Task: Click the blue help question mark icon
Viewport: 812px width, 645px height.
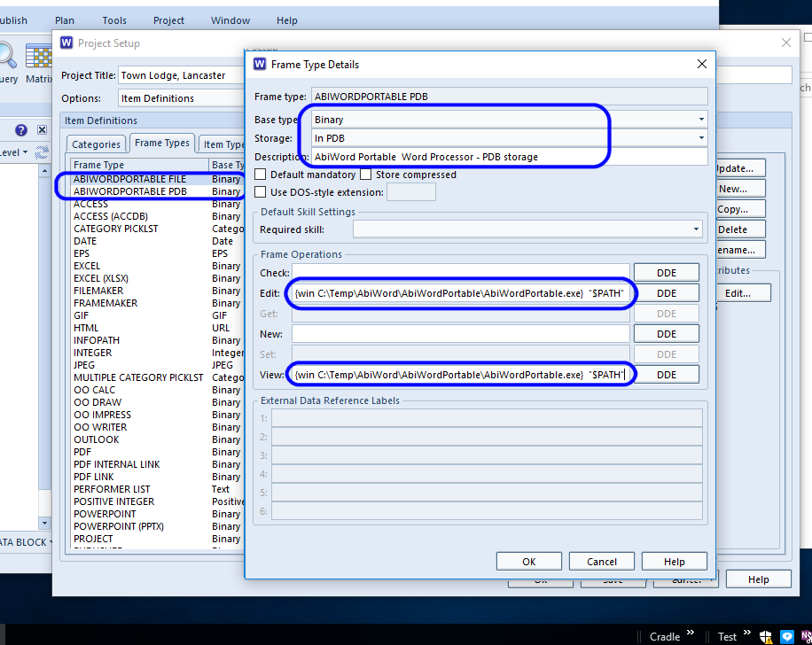Action: click(x=20, y=130)
